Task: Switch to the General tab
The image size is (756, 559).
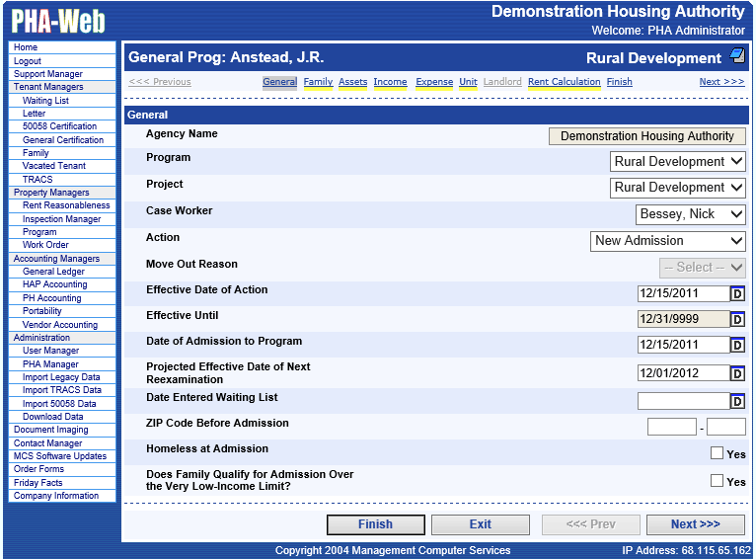Action: [x=279, y=82]
